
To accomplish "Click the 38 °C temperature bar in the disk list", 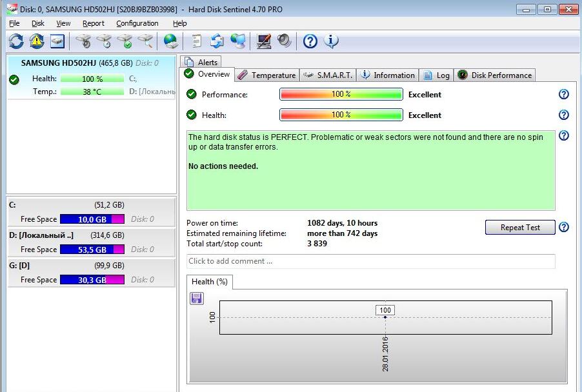I will [x=92, y=92].
